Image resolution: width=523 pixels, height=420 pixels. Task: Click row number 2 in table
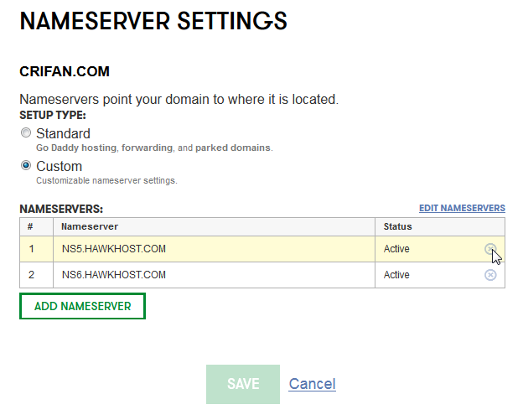(x=31, y=275)
